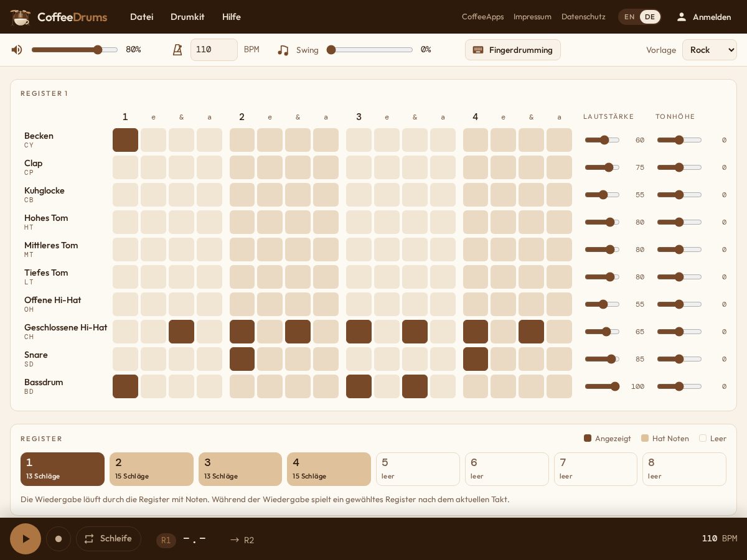This screenshot has height=560, width=747.
Task: Click the BPM input field showing 110
Action: [x=214, y=50]
